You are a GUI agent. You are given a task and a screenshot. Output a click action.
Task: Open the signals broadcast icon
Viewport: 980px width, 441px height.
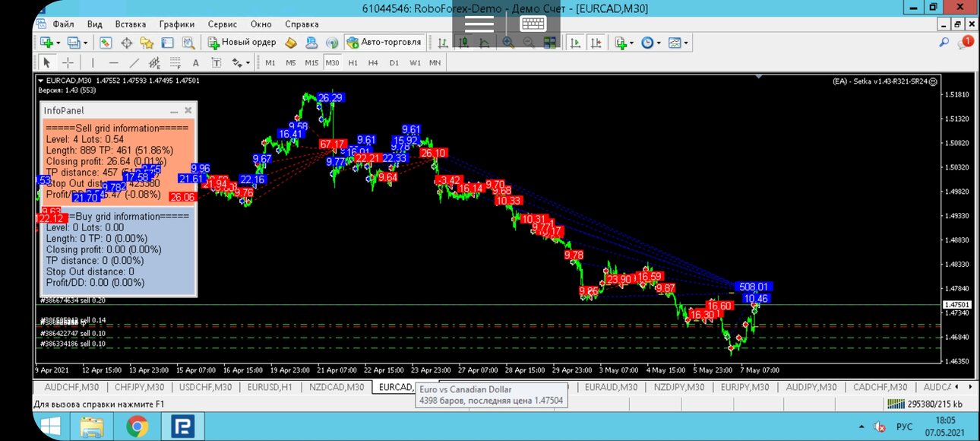click(332, 43)
